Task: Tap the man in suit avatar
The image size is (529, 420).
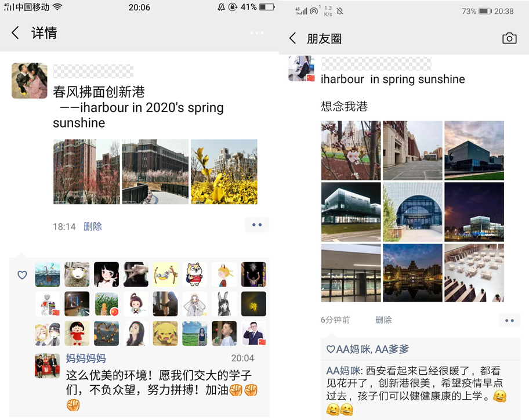Action: point(253,334)
